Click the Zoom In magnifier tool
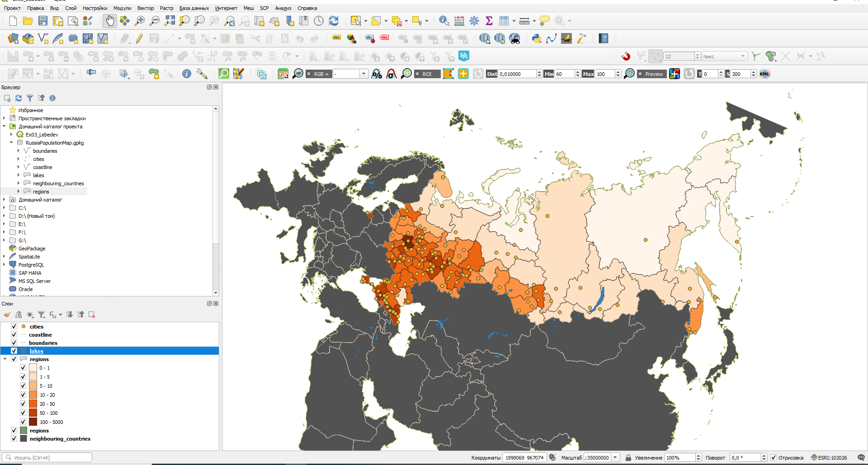This screenshot has width=868, height=465. tap(140, 21)
